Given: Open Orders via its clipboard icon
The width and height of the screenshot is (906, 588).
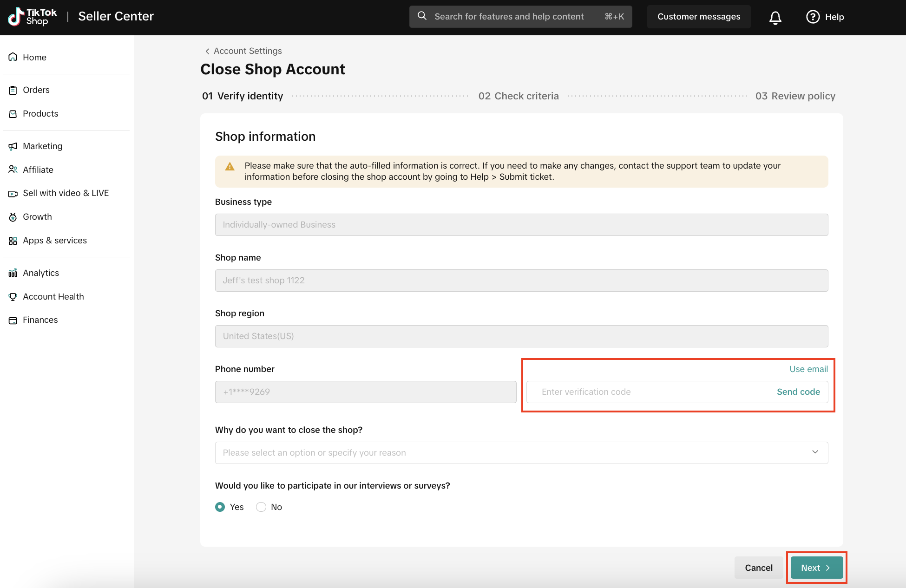Looking at the screenshot, I should click(13, 90).
